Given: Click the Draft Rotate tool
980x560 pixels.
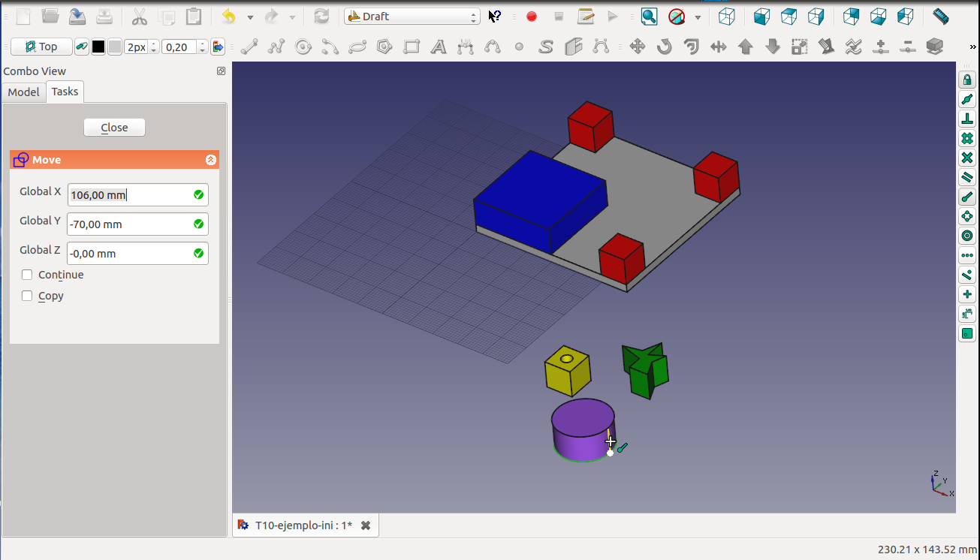Looking at the screenshot, I should click(x=664, y=47).
